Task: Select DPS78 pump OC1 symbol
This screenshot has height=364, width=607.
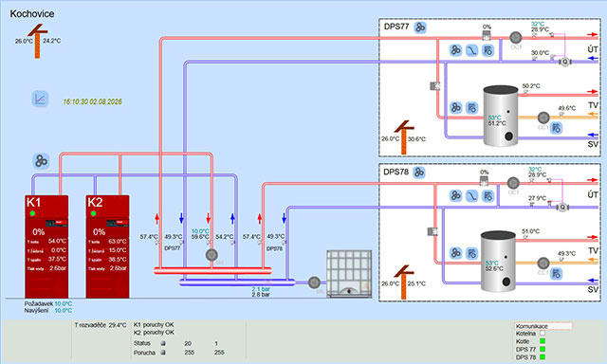Action: point(513,183)
